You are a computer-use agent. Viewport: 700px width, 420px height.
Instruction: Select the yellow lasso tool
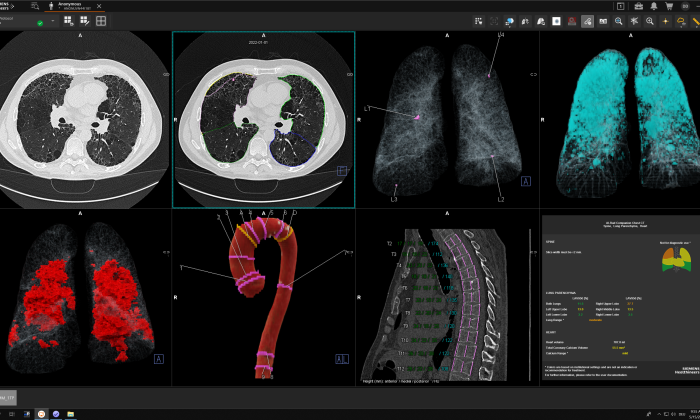(681, 20)
